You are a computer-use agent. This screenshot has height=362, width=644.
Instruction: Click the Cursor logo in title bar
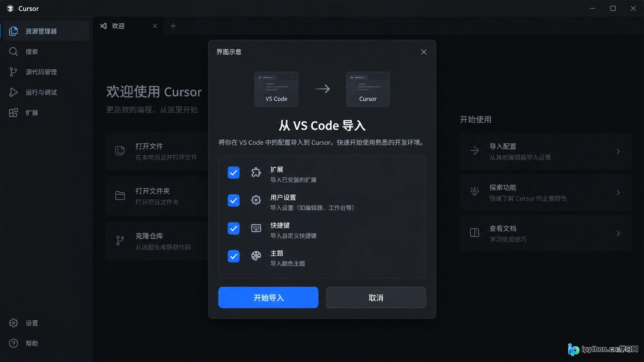(x=10, y=8)
